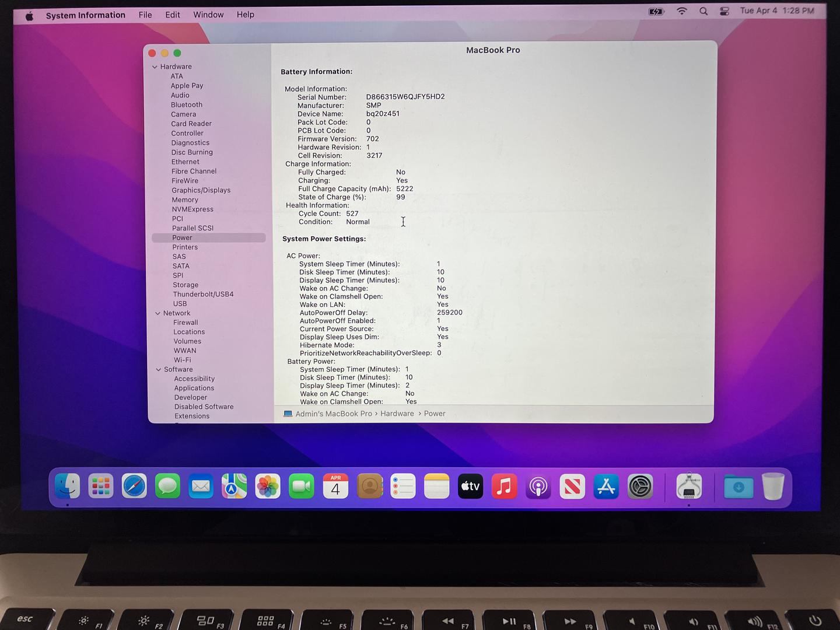840x630 pixels.
Task: Select NVMExpress in sidebar
Action: 192,209
